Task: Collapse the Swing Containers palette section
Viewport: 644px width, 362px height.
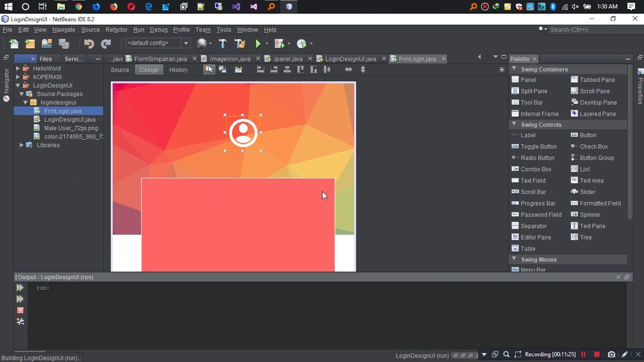Action: pos(514,69)
